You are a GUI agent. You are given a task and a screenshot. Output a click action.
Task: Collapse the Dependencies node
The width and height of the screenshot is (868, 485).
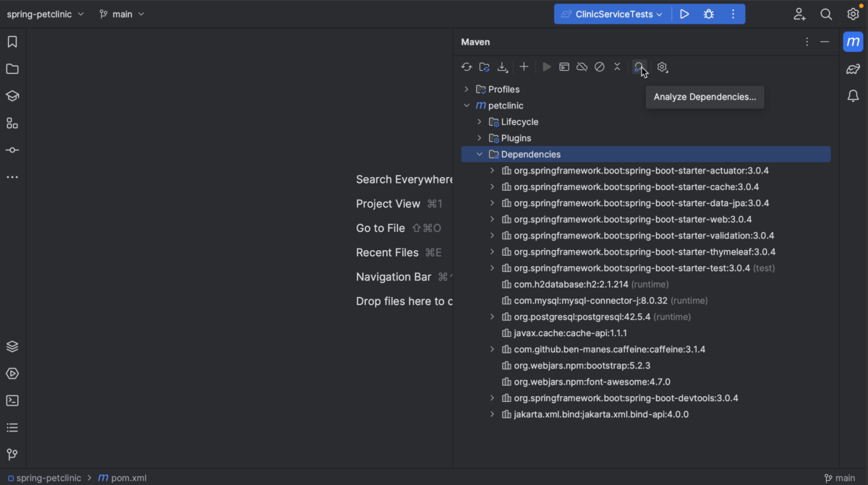click(479, 154)
